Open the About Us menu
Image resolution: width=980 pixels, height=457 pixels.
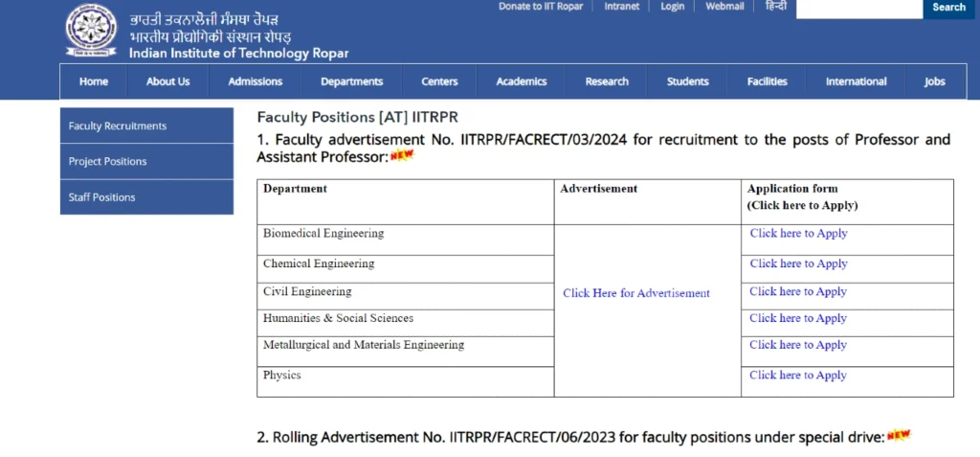pos(168,81)
